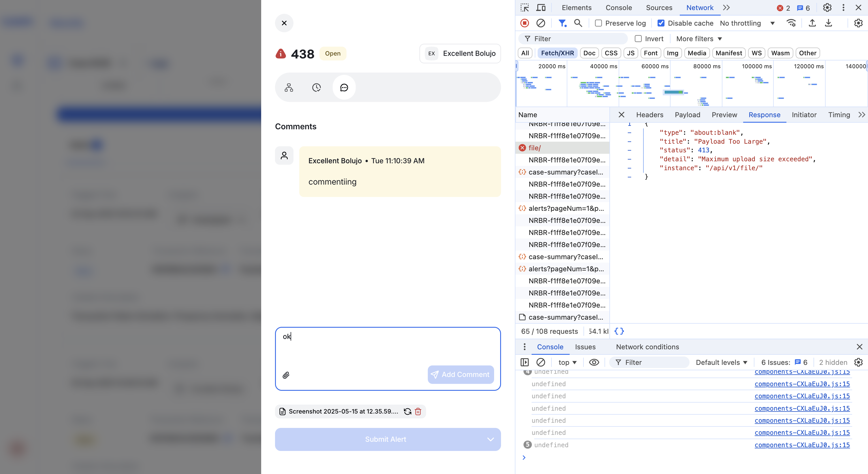Switch to the Elements panel tab

(576, 7)
